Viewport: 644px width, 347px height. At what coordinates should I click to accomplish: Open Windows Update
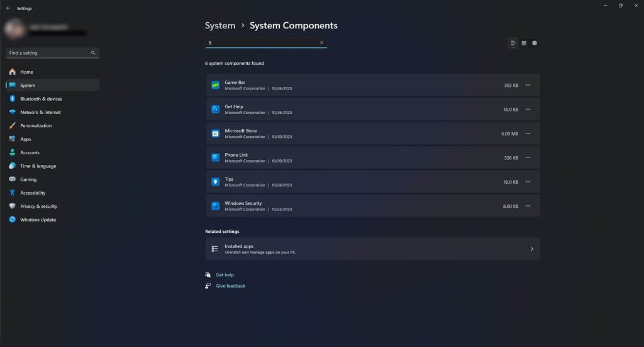coord(53,220)
